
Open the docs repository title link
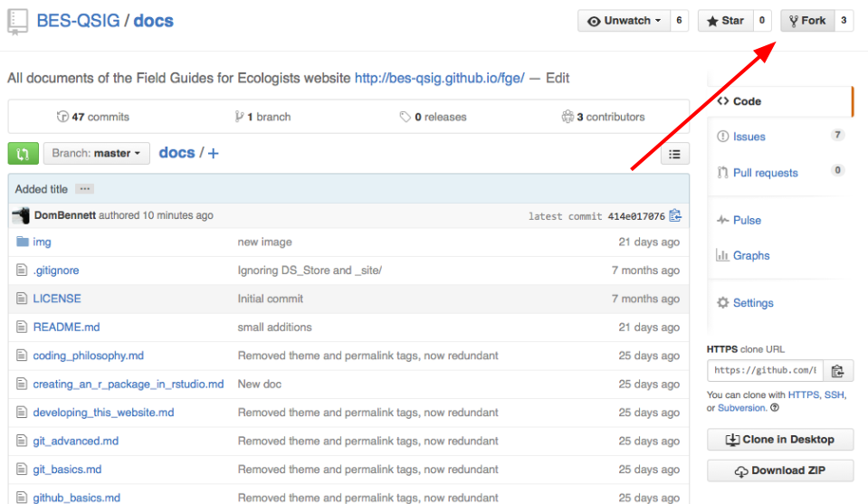pos(153,21)
